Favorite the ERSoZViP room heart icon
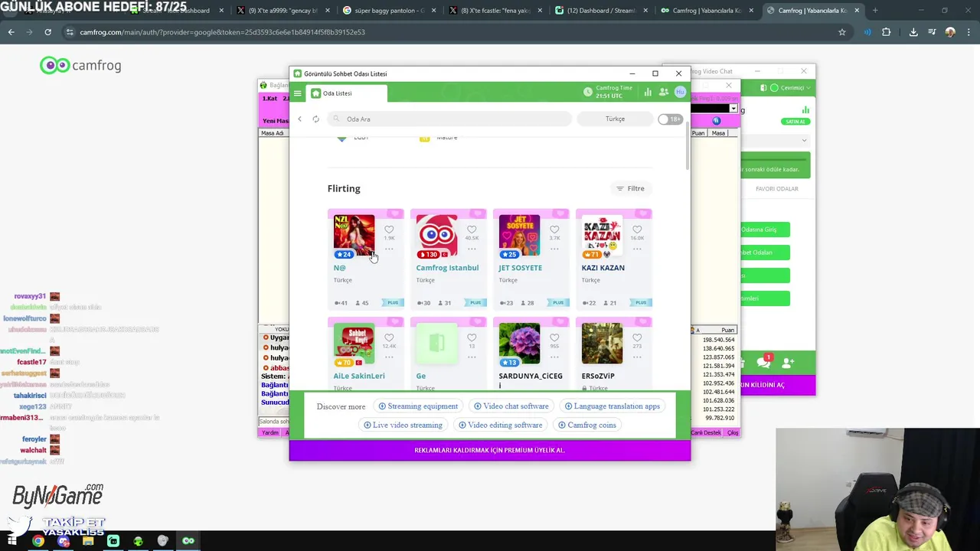Viewport: 980px width, 551px height. [x=637, y=337]
